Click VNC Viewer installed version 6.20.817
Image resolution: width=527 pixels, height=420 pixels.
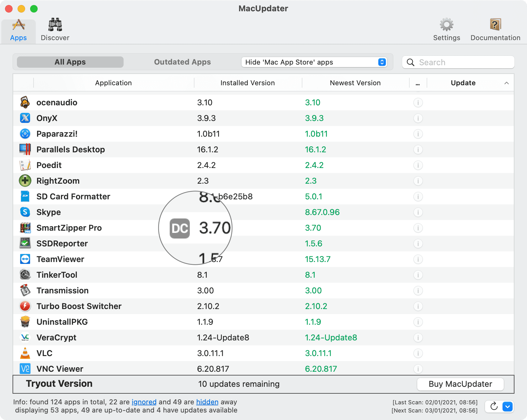click(x=213, y=369)
